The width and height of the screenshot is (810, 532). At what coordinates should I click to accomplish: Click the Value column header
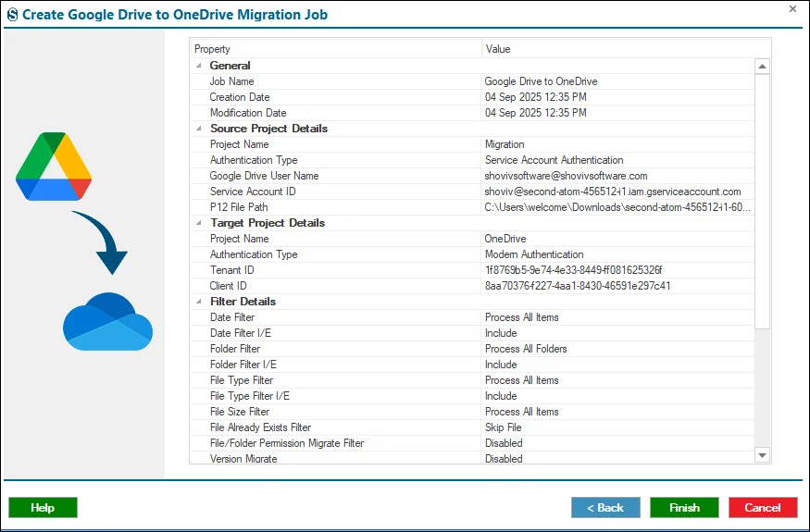(626, 49)
